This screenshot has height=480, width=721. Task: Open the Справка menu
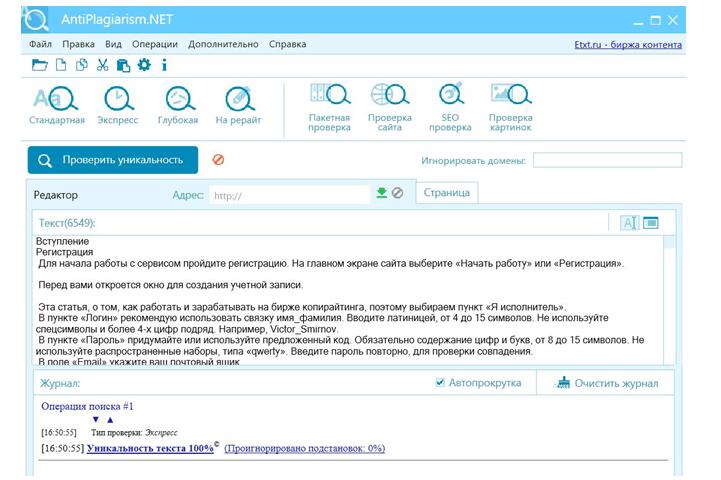click(288, 44)
